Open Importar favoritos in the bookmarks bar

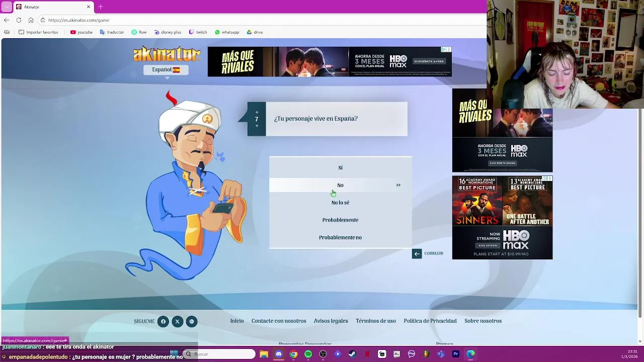pos(38,32)
